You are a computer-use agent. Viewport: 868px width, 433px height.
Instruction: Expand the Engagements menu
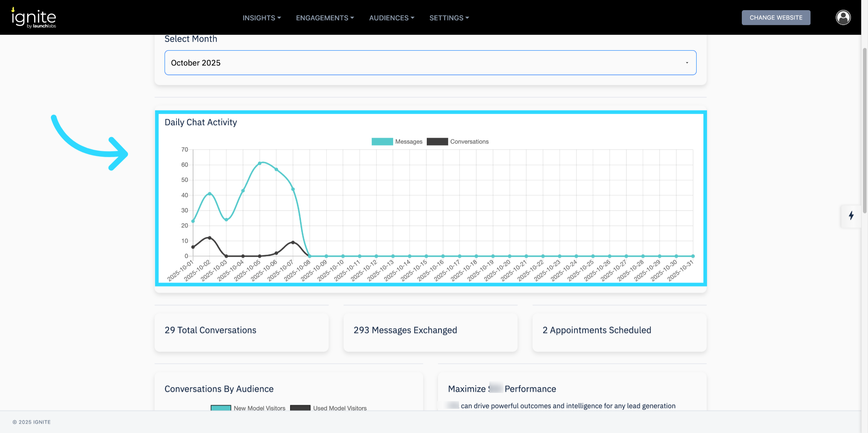click(x=325, y=18)
